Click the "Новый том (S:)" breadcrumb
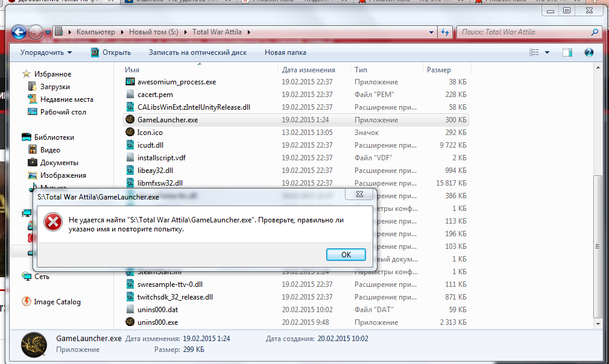This screenshot has height=364, width=609. pos(153,32)
